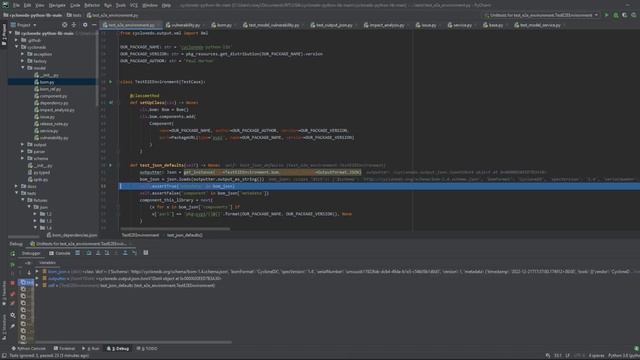640x360 pixels.
Task: Rerun debug session with the rerun icon
Action: click(13, 253)
